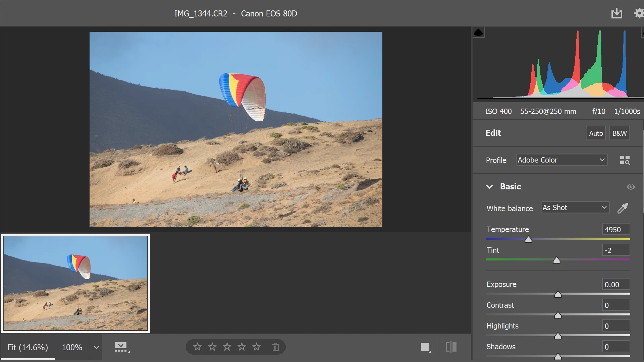This screenshot has height=362, width=644.
Task: Set the third rating star
Action: [x=227, y=347]
